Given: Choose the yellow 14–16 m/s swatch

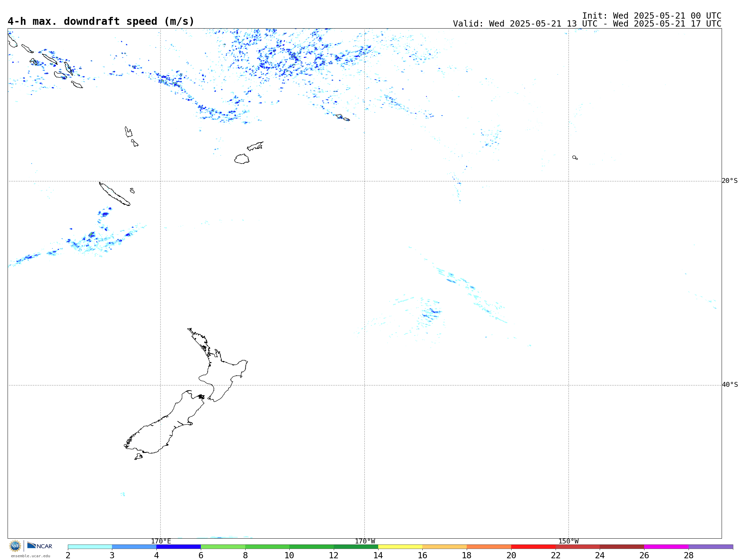Looking at the screenshot, I should [400, 547].
